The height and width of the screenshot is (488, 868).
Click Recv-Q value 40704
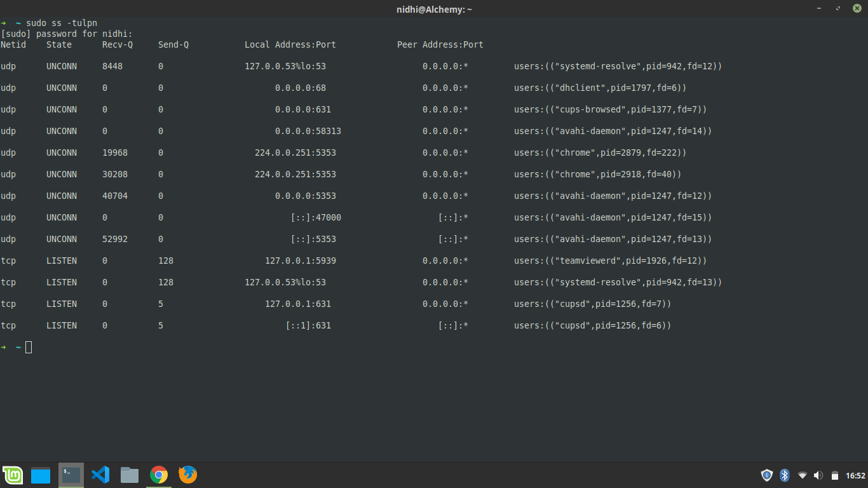pos(115,196)
